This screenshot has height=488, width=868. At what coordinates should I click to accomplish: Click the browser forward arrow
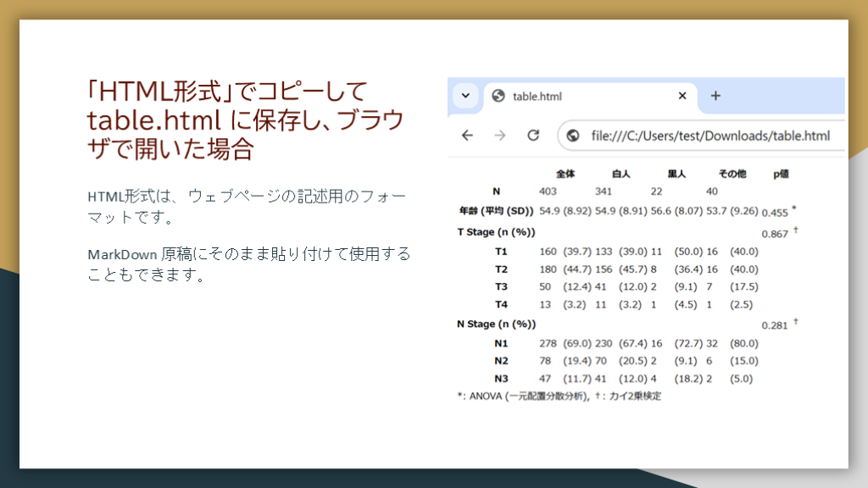click(x=500, y=136)
